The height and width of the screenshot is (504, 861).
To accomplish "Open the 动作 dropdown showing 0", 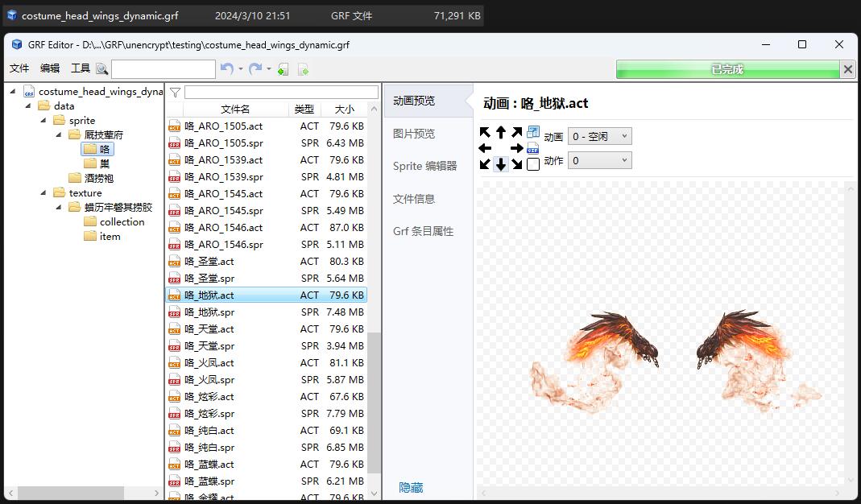I will click(599, 161).
